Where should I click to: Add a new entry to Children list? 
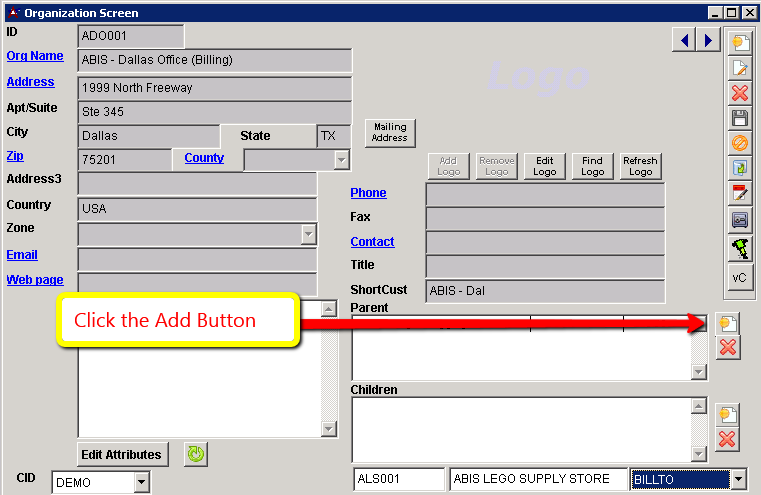pos(728,415)
